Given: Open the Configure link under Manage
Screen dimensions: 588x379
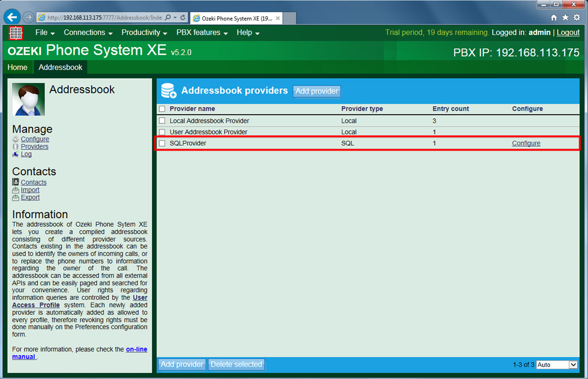Looking at the screenshot, I should coord(35,139).
